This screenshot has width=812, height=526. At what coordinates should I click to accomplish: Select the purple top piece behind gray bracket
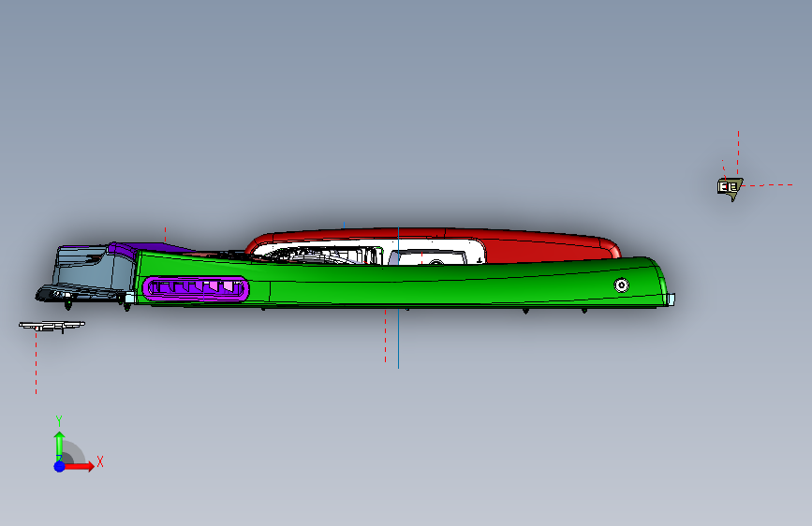150,249
